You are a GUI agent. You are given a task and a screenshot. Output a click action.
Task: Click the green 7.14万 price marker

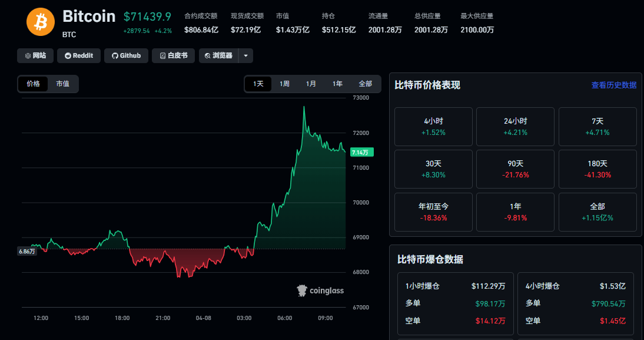click(360, 152)
